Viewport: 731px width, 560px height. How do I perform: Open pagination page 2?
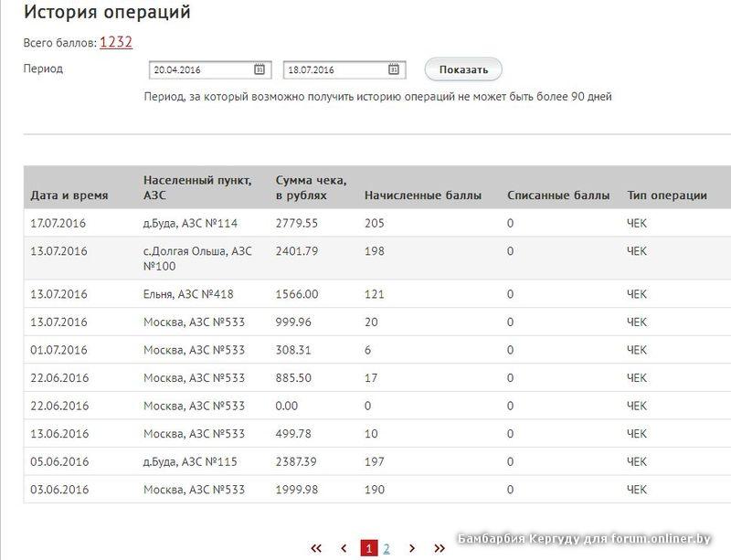[x=387, y=548]
